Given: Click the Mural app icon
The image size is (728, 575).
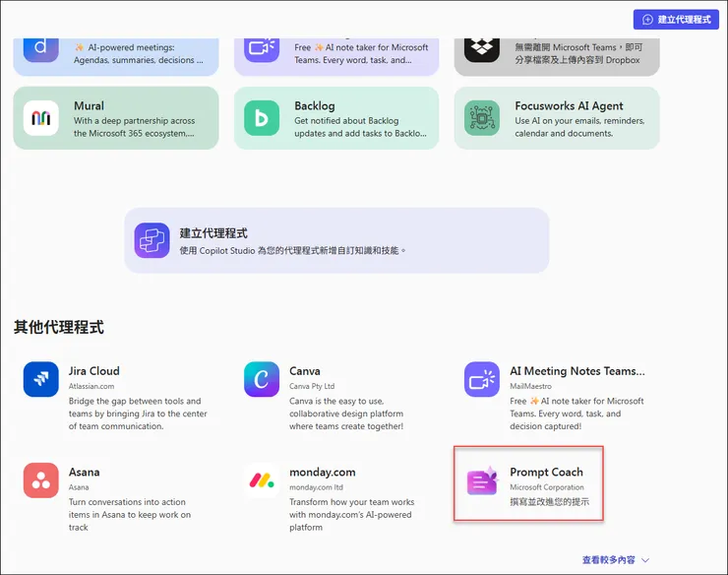Looking at the screenshot, I should [41, 118].
